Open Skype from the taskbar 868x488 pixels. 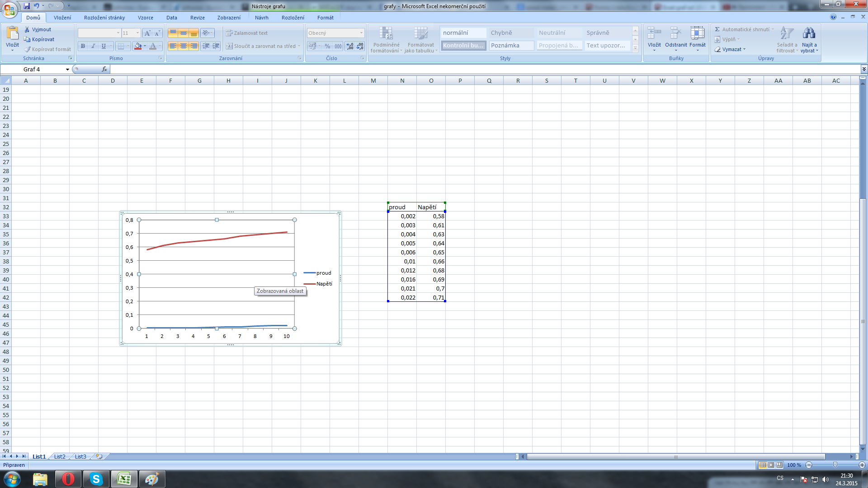tap(96, 479)
